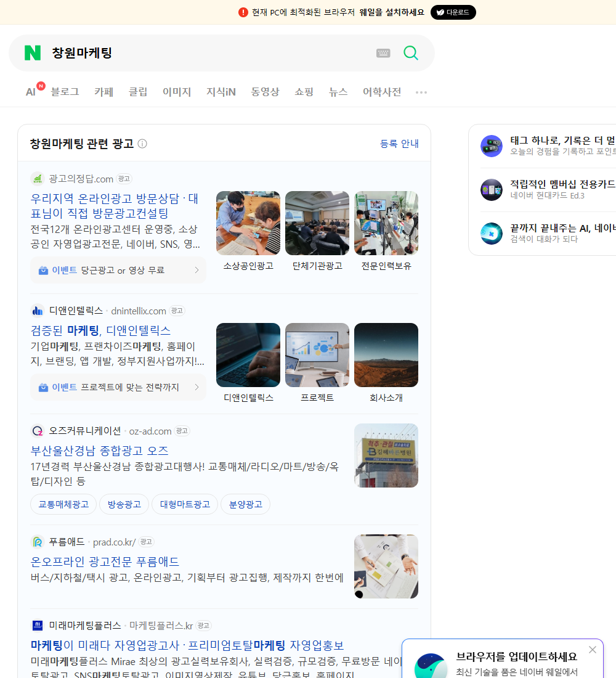The width and height of the screenshot is (616, 678).
Task: Open the 디앤인텔릭스 laptop thumbnail
Action: [x=248, y=355]
